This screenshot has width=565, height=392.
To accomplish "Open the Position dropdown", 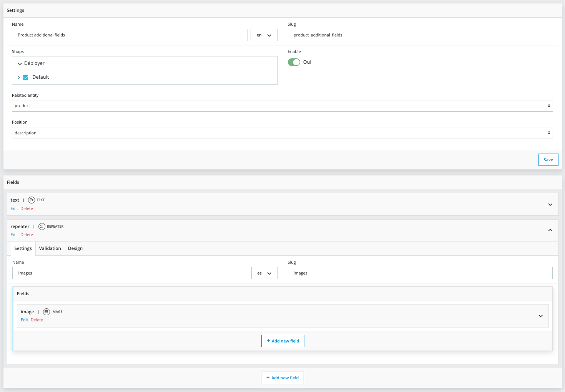I will (282, 133).
